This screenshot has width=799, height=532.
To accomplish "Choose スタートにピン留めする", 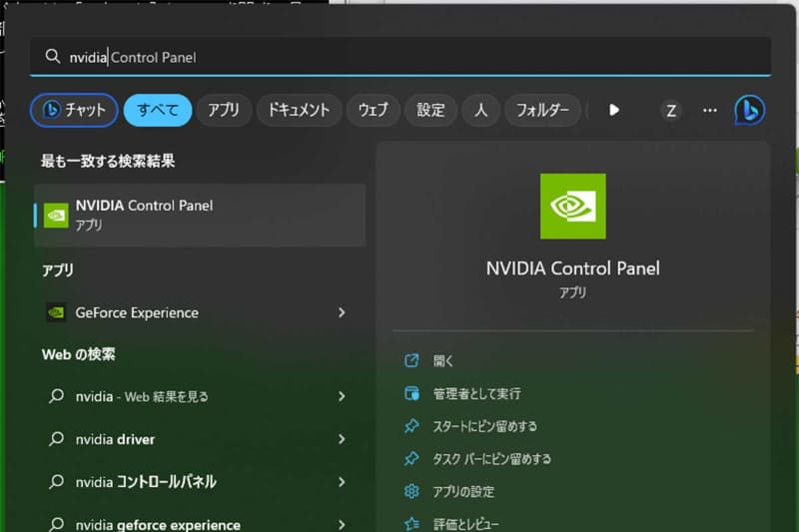I will tap(484, 426).
